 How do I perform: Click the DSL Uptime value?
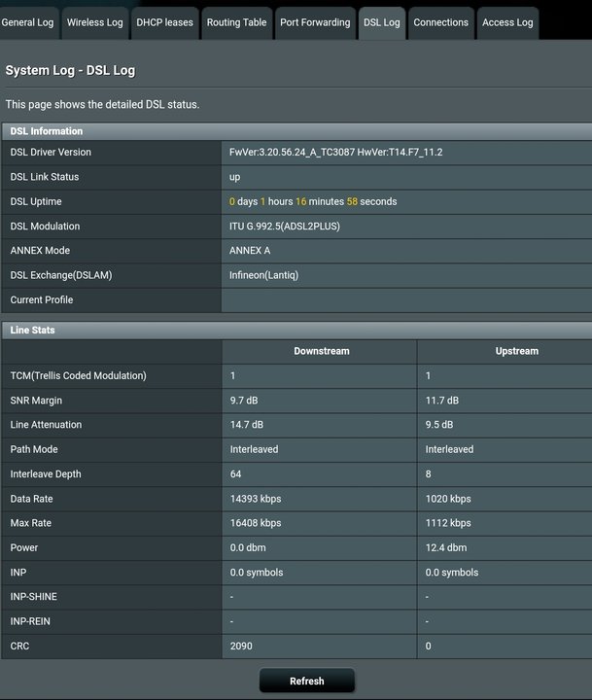(313, 202)
